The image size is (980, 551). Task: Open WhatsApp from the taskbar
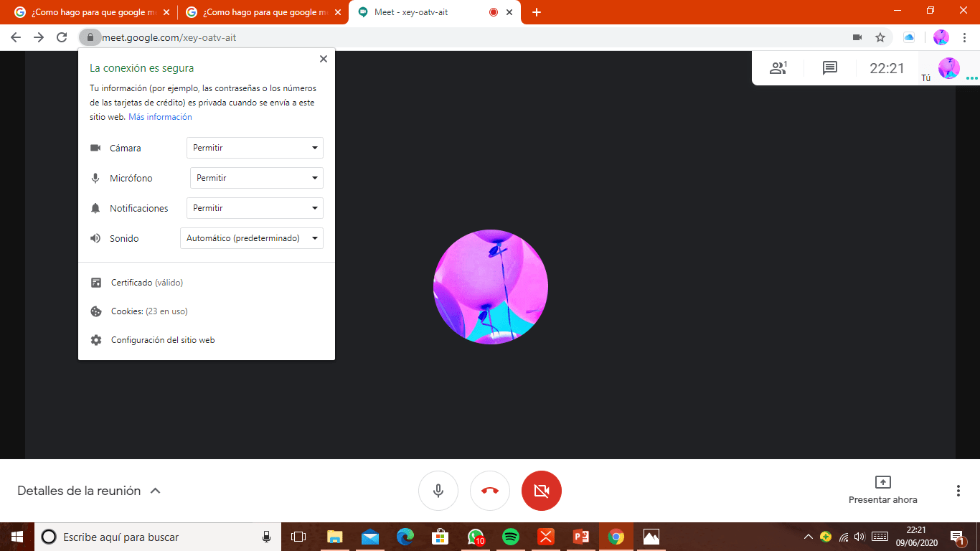[475, 536]
